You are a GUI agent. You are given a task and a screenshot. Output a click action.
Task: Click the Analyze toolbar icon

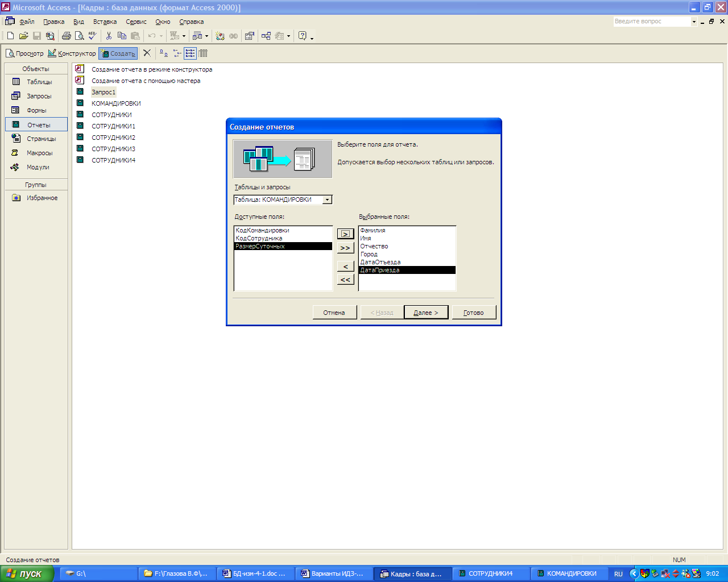(x=197, y=36)
